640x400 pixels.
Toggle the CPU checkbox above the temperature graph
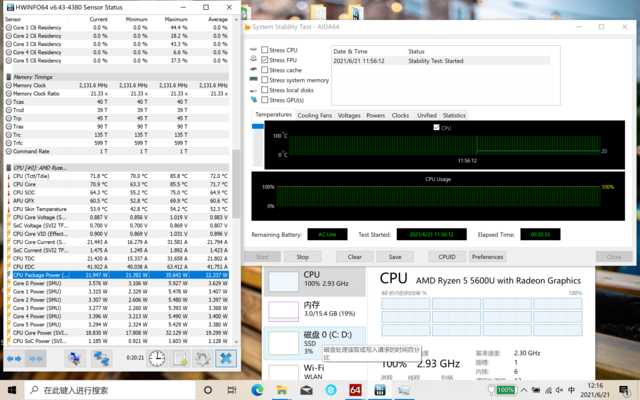point(436,127)
